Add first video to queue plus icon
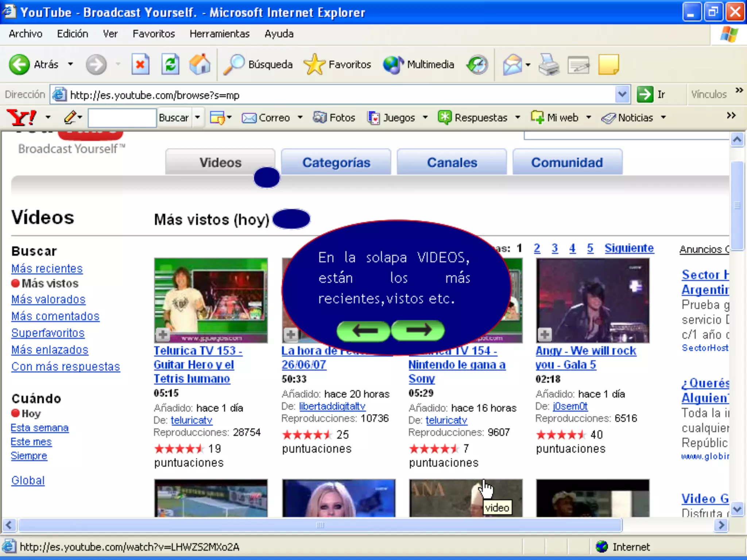This screenshot has height=560, width=747. [x=163, y=334]
